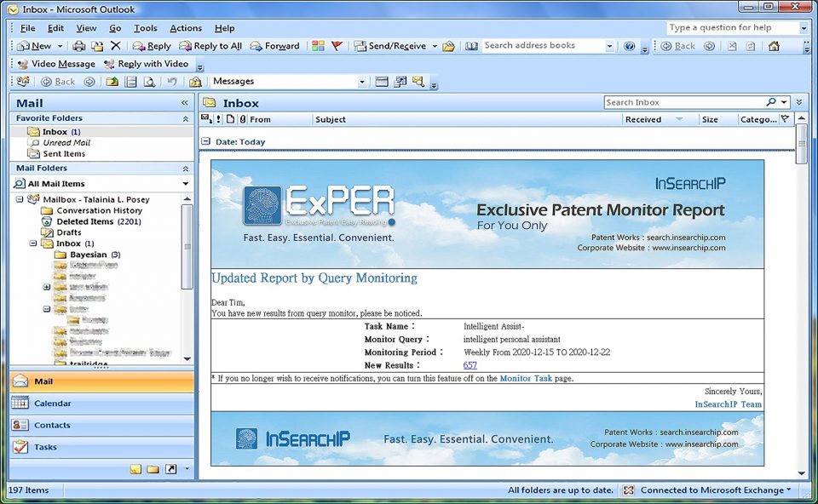Sort messages by the Received column
Screen dimensions: 818x504
[660, 119]
